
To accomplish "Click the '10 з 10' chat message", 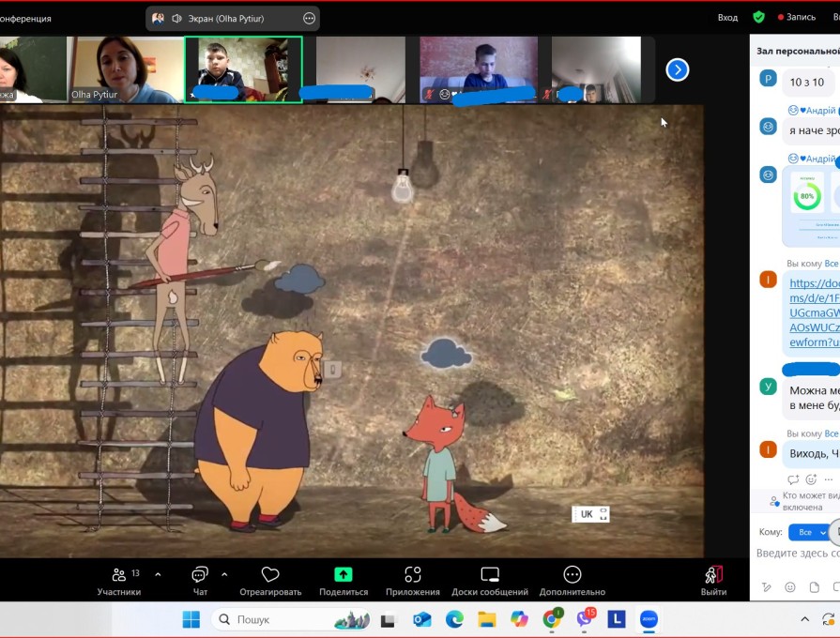I will coord(807,82).
